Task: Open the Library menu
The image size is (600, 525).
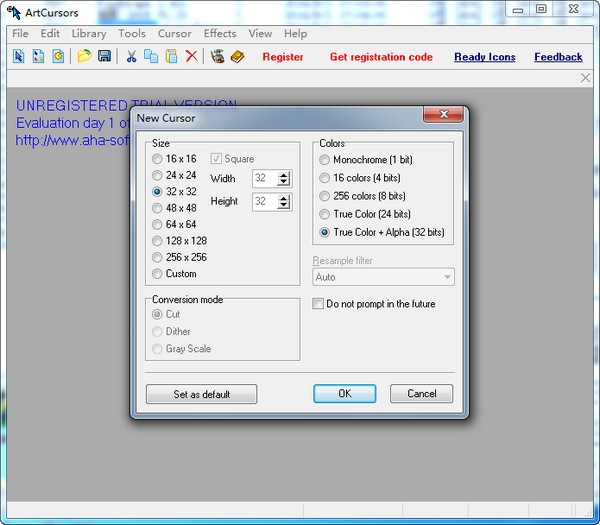Action: pos(89,33)
